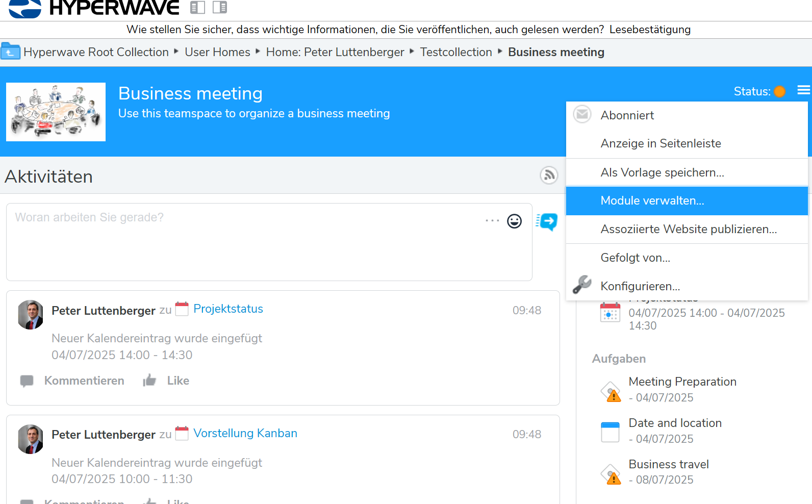The height and width of the screenshot is (504, 812).
Task: Click Business travel warning task icon
Action: (x=611, y=474)
